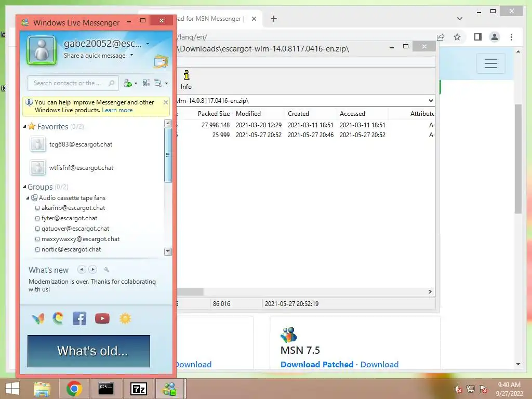Click the contact list scroll down arrow

(168, 251)
